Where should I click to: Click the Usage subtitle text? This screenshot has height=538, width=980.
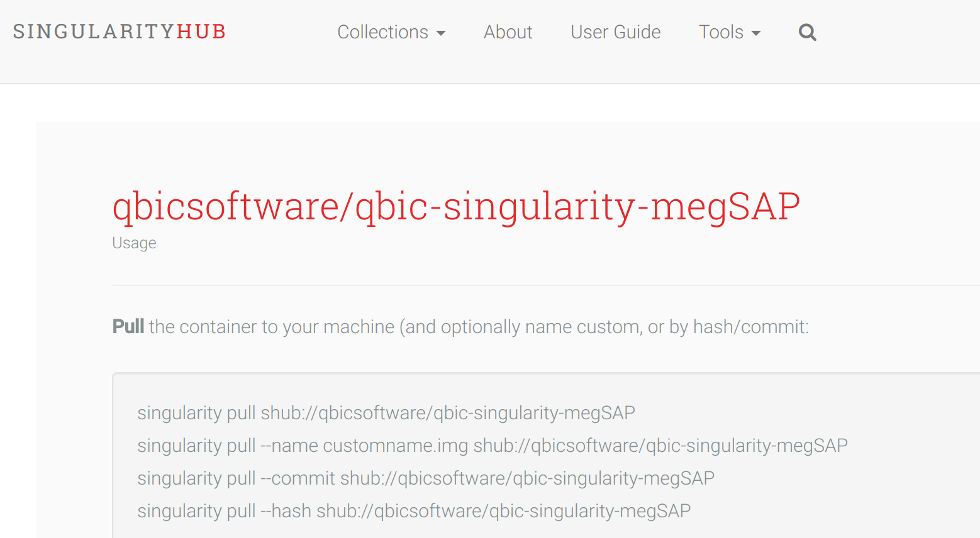tap(134, 243)
